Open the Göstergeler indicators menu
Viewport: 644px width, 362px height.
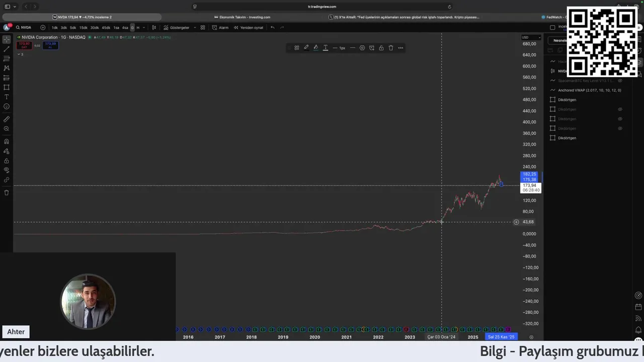pyautogui.click(x=177, y=28)
